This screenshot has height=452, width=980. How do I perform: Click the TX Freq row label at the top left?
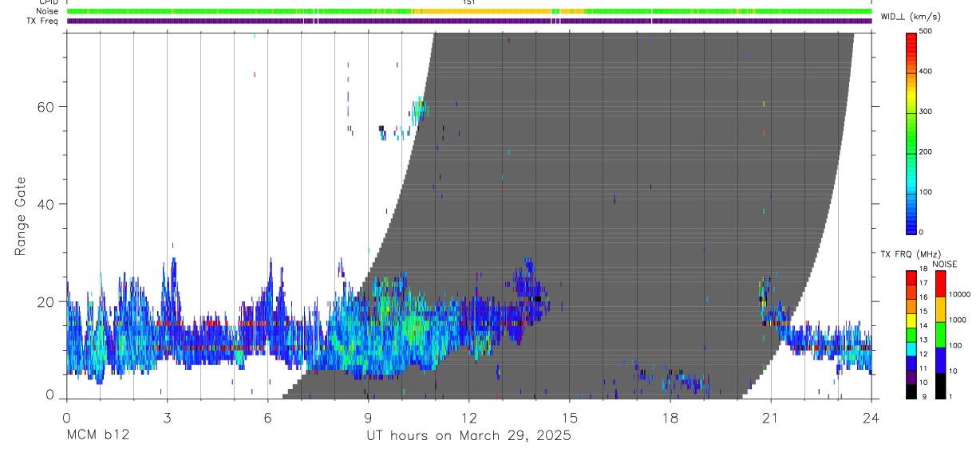tap(44, 21)
